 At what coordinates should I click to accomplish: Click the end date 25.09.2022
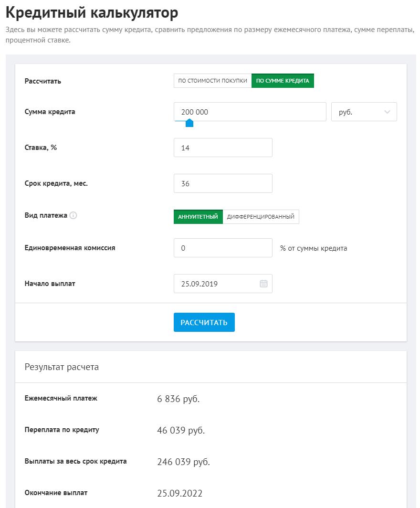pos(179,494)
